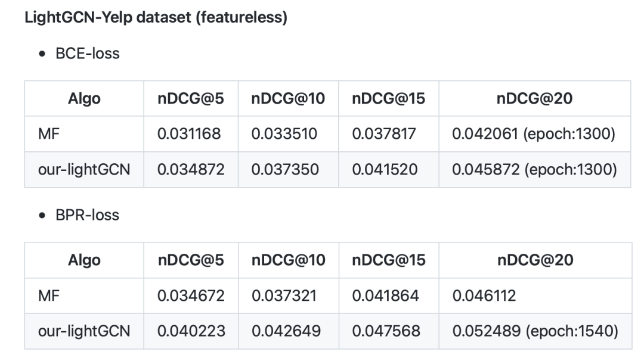
Task: Click the cell 0.042061 (epoch:1300)
Action: coord(534,134)
